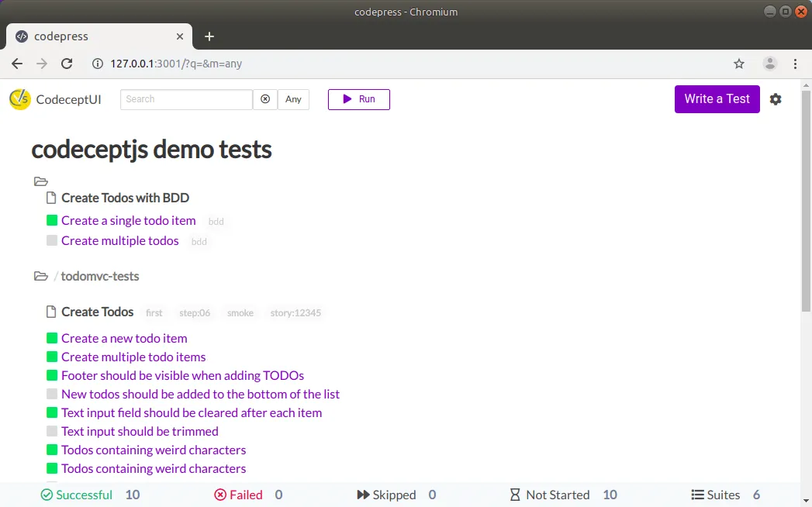Open the settings gear icon
The width and height of the screenshot is (812, 507).
coord(776,99)
